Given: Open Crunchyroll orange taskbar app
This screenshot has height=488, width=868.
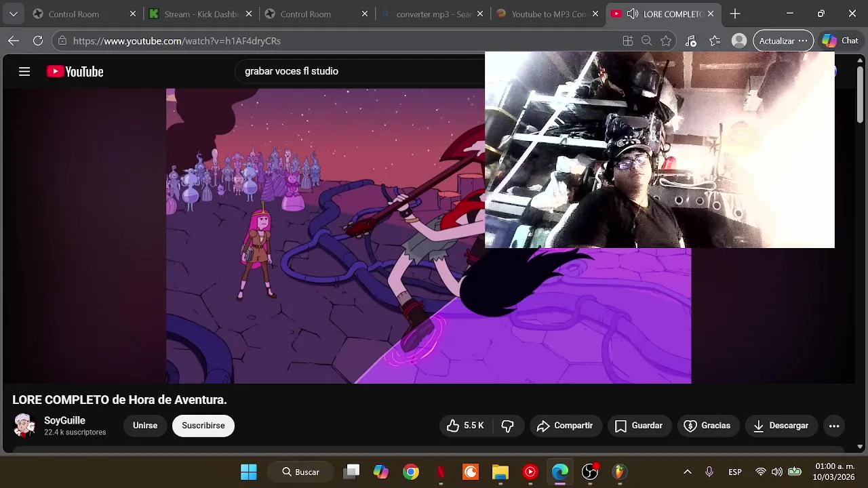Looking at the screenshot, I should click(x=471, y=472).
